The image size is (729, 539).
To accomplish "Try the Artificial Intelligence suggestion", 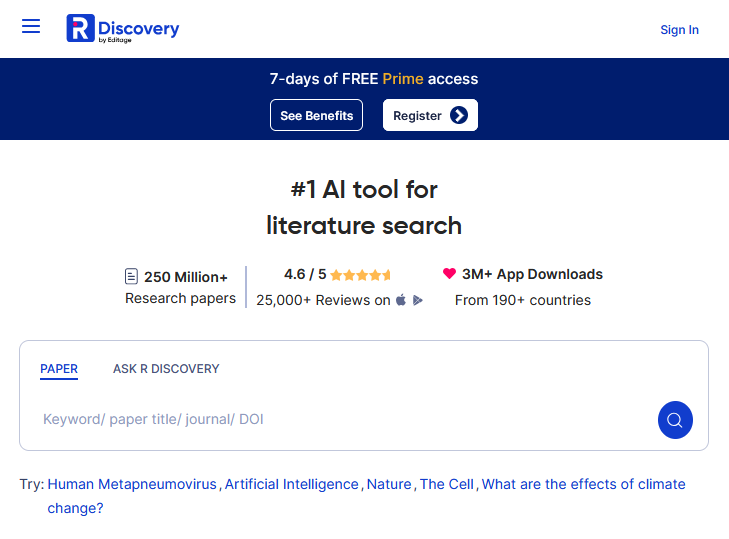I will coord(292,484).
